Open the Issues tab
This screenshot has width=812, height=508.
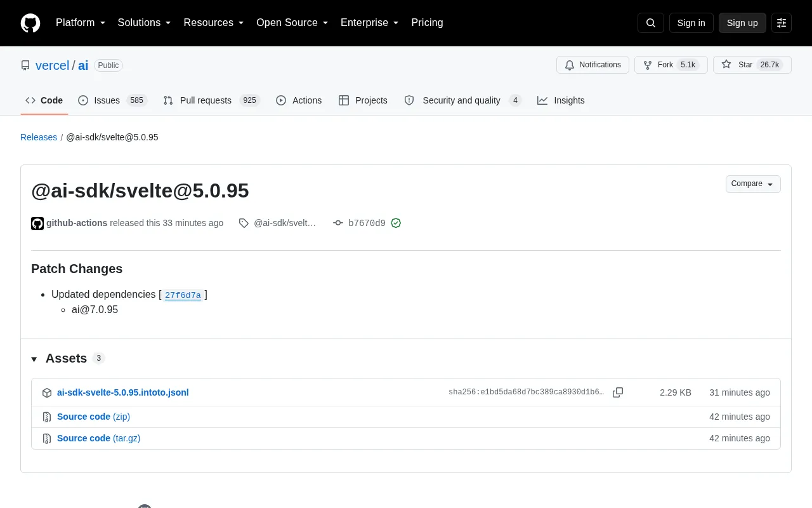pos(112,100)
